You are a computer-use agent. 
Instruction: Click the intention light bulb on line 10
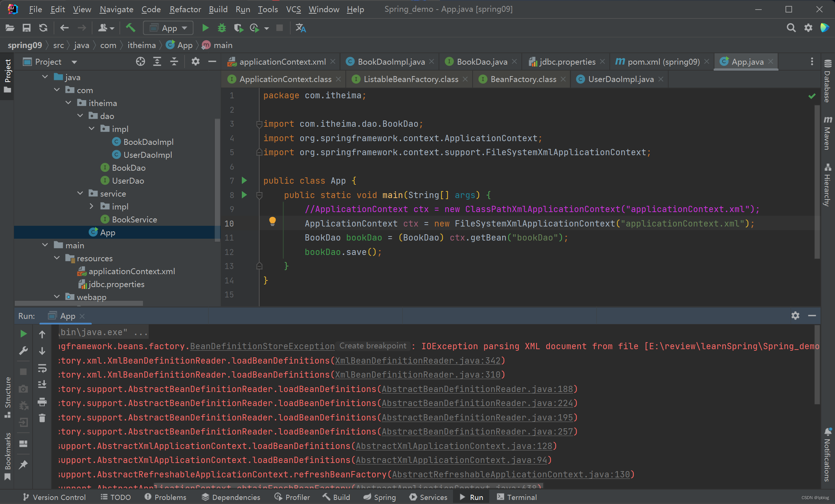pyautogui.click(x=273, y=222)
